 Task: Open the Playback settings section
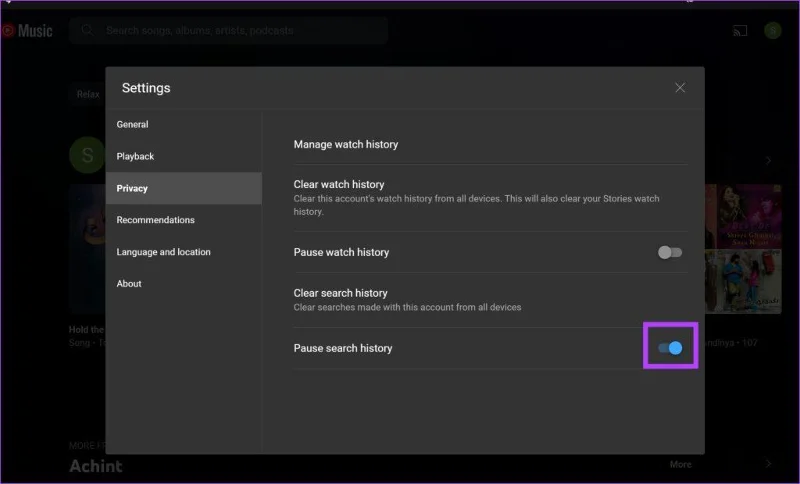(x=184, y=157)
